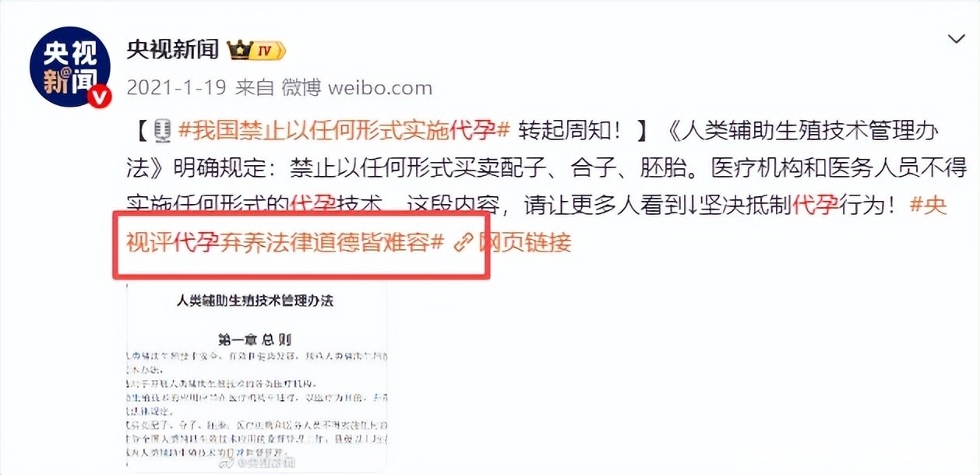Open the attached document image thumbnail
The image size is (980, 475).
(256, 377)
